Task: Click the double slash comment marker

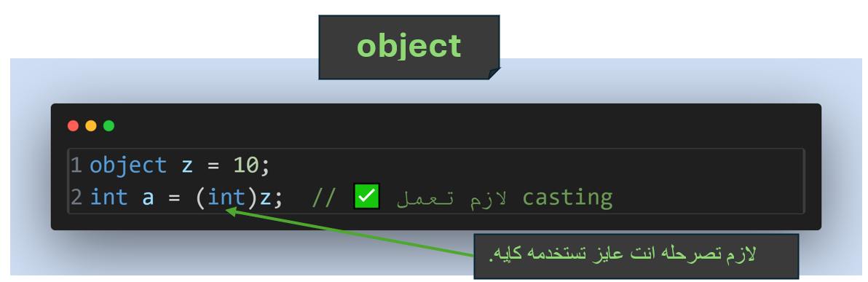Action: [324, 197]
